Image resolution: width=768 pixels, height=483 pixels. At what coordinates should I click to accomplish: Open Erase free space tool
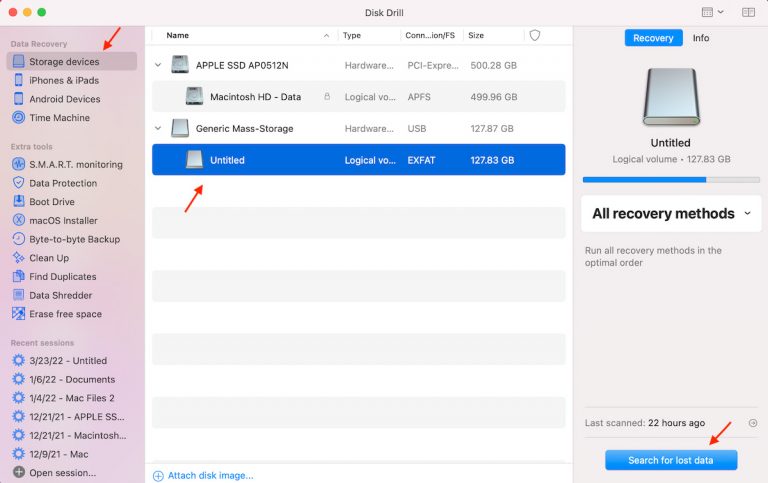65,314
